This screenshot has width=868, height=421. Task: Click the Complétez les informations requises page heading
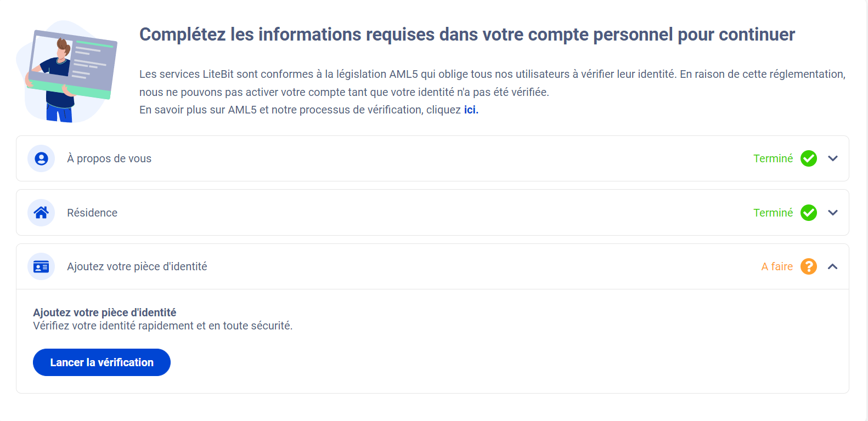coord(467,35)
